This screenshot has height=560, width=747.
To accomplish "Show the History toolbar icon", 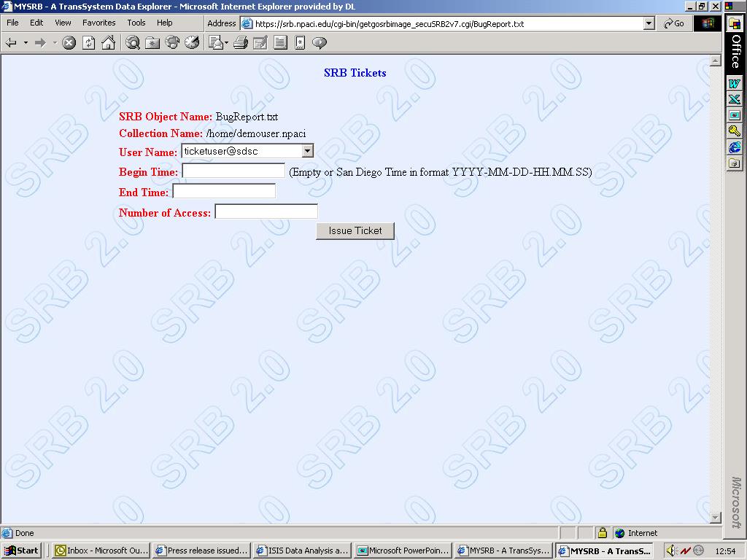I will (x=192, y=43).
